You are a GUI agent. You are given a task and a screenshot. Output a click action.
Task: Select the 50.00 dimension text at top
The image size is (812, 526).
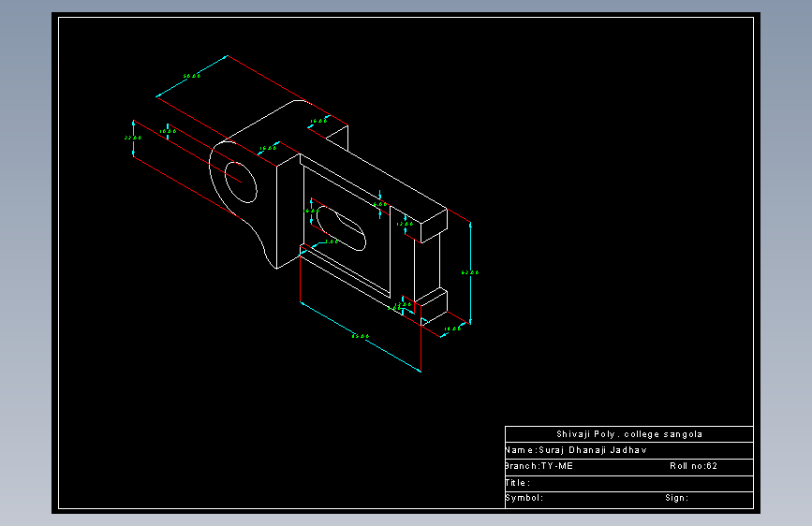[x=192, y=76]
